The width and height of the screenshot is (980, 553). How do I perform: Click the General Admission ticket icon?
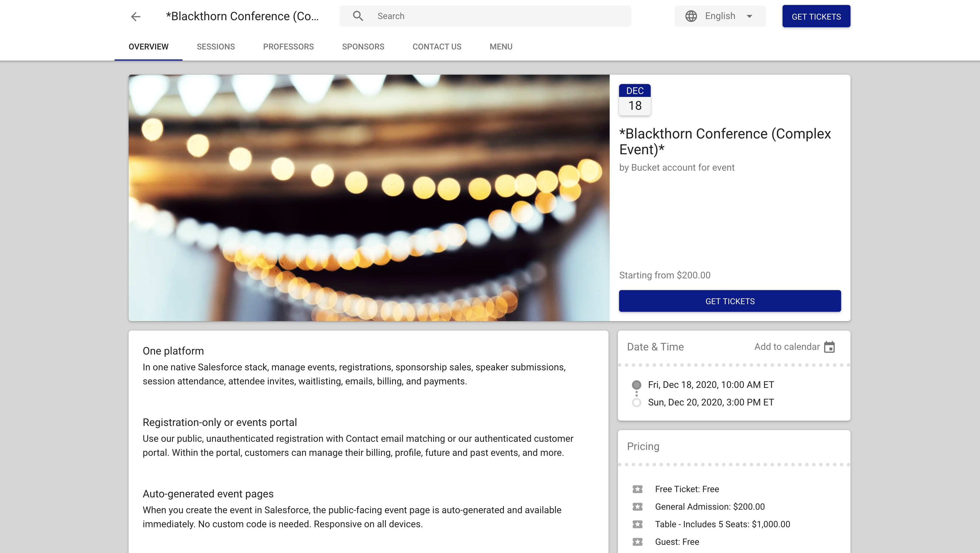[638, 507]
